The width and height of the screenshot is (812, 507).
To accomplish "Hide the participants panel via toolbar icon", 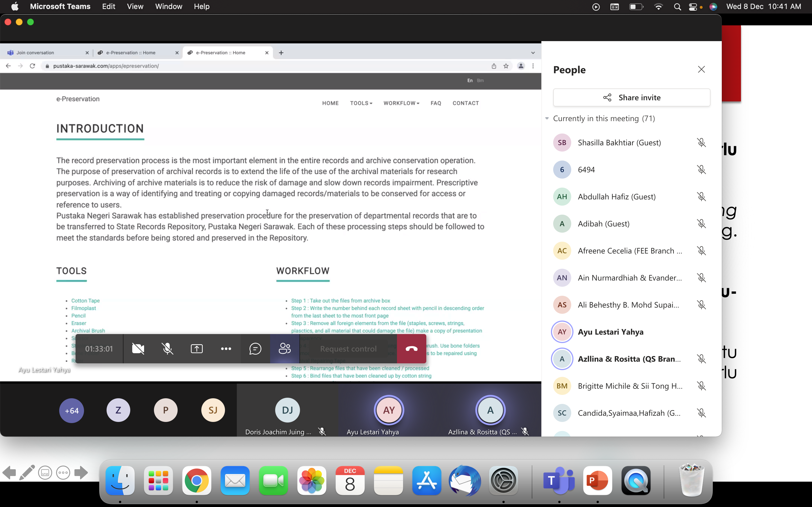I will 284,349.
